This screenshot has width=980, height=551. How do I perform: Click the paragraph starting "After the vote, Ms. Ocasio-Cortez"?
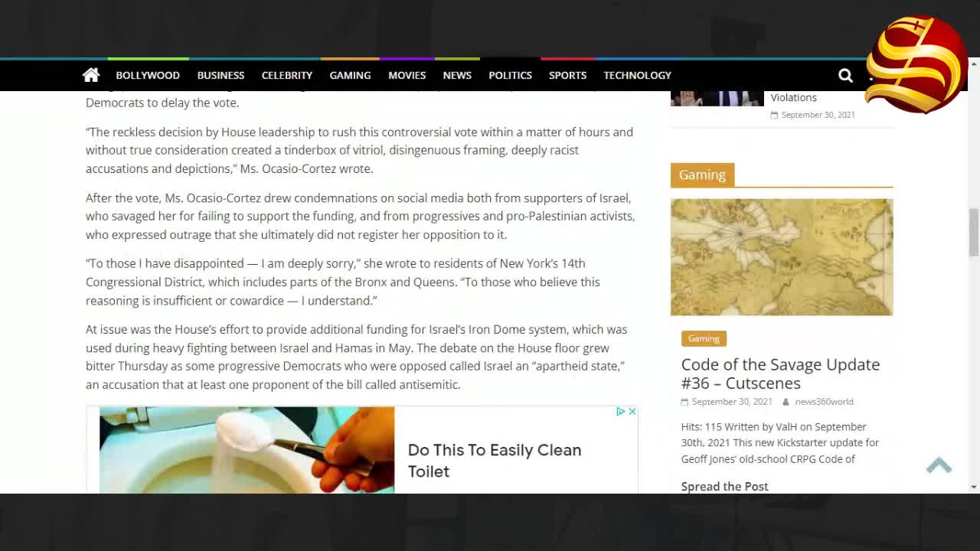coord(361,216)
